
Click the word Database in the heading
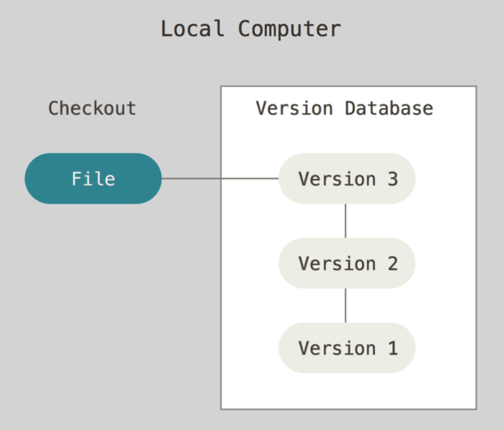click(x=389, y=108)
